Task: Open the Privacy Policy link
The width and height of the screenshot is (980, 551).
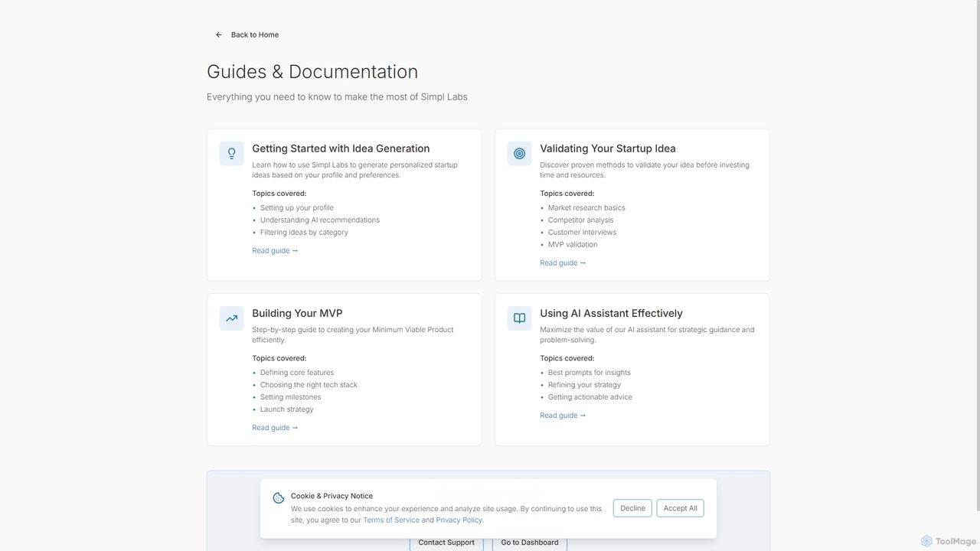Action: point(459,520)
